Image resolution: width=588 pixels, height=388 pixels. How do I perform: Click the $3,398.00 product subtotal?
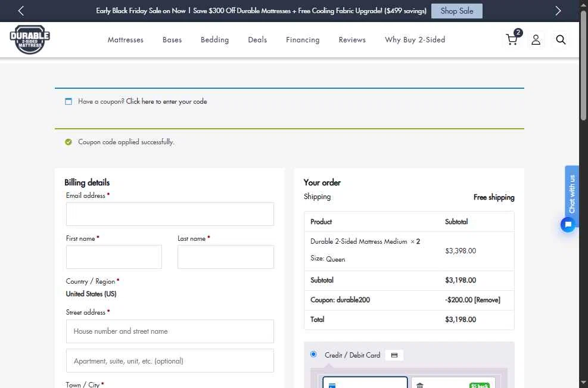(x=461, y=251)
